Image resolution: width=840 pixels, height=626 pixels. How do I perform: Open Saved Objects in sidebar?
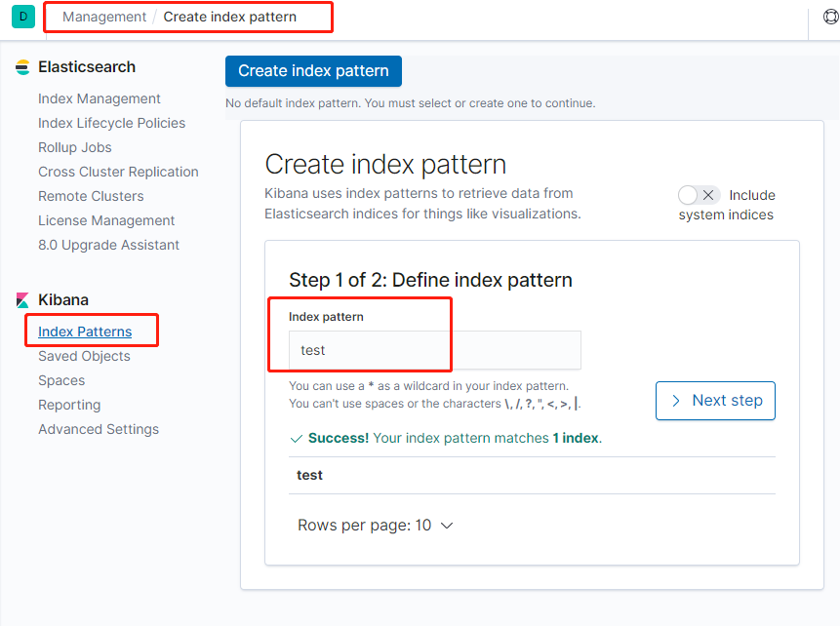point(84,356)
